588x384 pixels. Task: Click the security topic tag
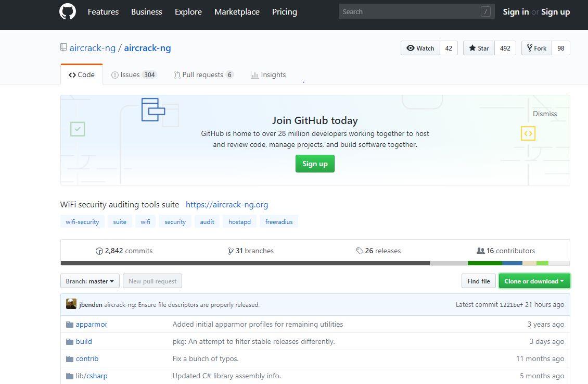pyautogui.click(x=175, y=222)
